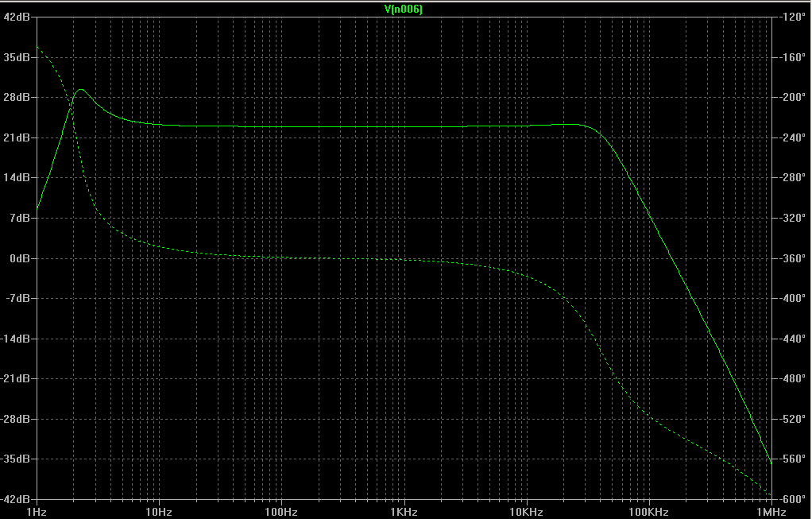Click the 1Hz frequency axis label
The image size is (812, 519).
(x=37, y=513)
